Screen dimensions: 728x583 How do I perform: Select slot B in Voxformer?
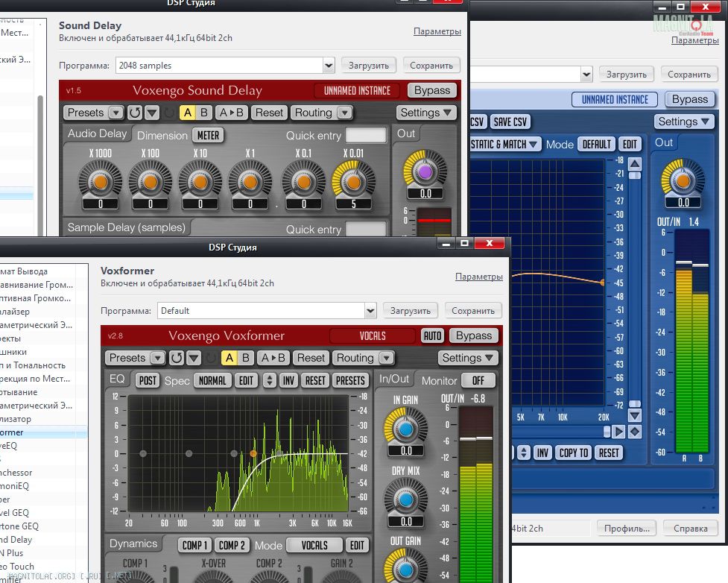246,358
